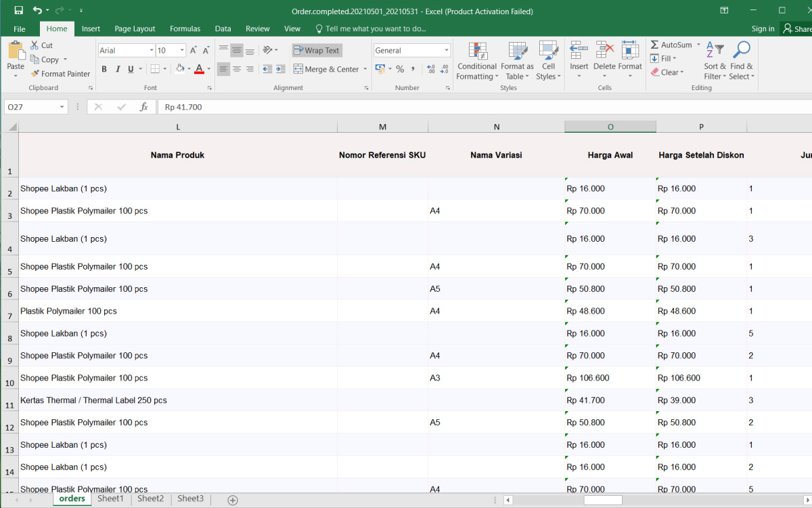Viewport: 812px width, 508px height.
Task: Switch to Sheet2 worksheet tab
Action: point(150,499)
